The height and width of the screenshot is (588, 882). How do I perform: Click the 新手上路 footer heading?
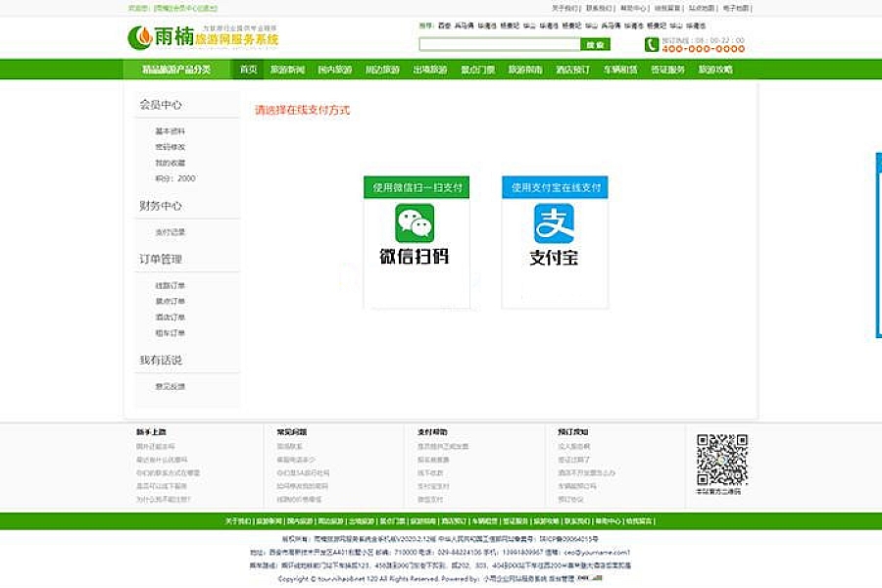pyautogui.click(x=151, y=432)
